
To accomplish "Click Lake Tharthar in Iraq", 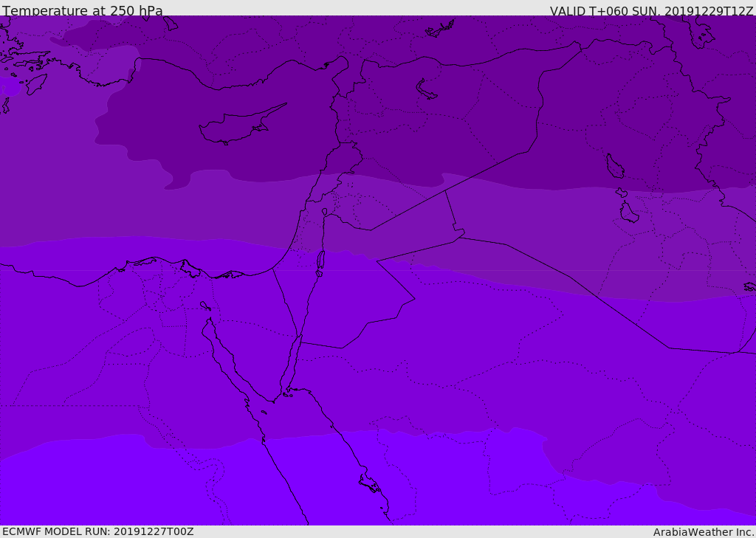I will (x=615, y=166).
